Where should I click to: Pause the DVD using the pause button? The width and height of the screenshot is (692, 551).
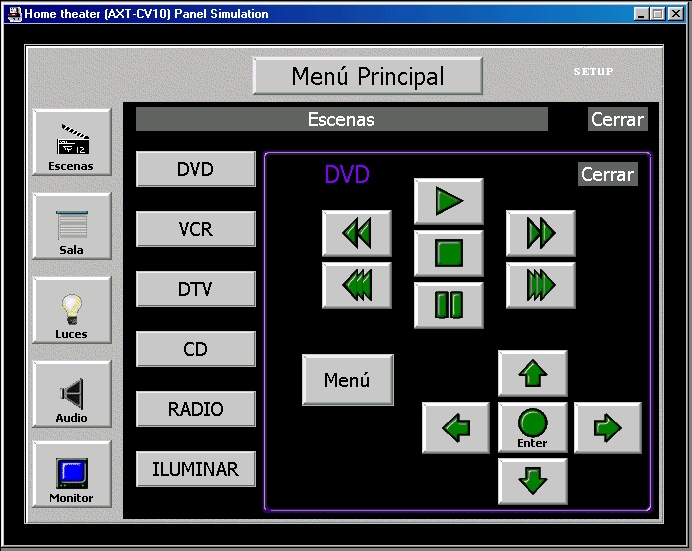(x=449, y=305)
